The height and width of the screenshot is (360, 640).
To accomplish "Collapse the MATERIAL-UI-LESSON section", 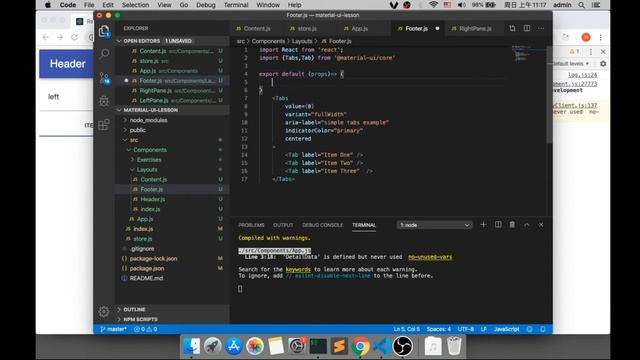I will 172,110.
